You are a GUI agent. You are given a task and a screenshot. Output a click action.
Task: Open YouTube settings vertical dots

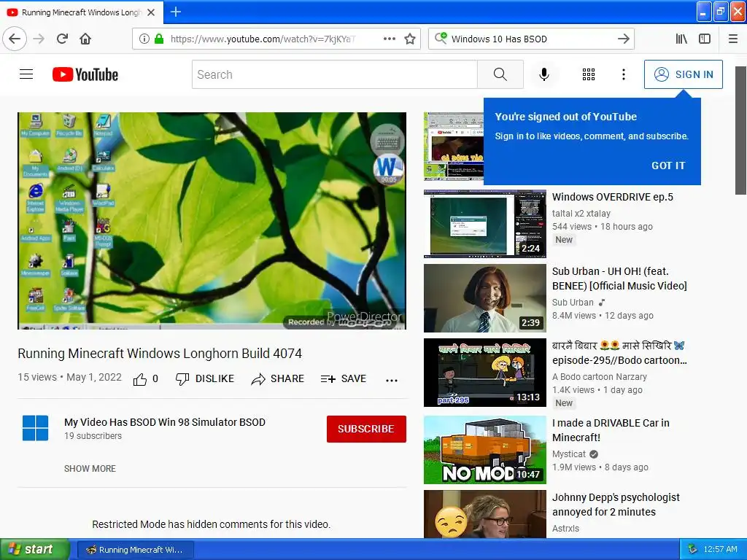pyautogui.click(x=623, y=74)
